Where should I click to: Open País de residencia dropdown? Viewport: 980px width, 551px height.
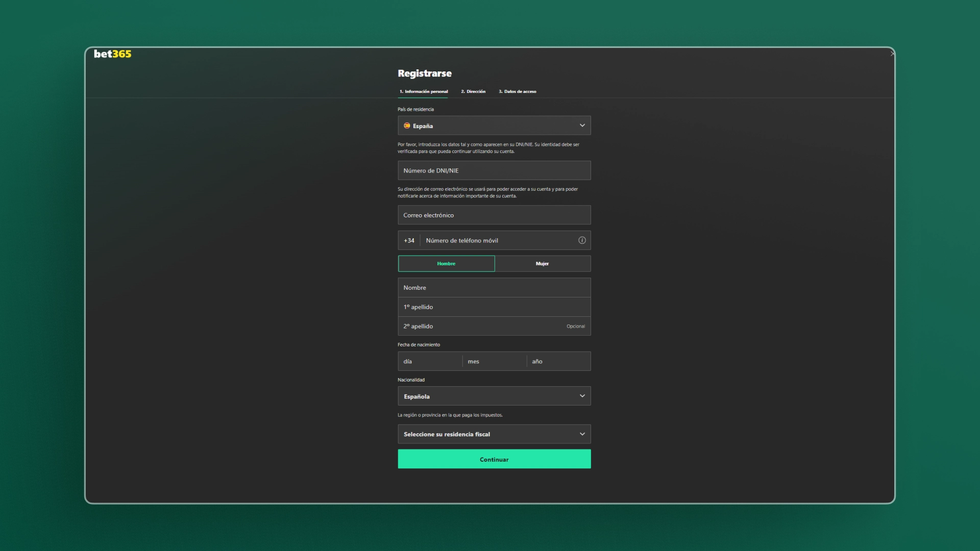click(494, 126)
